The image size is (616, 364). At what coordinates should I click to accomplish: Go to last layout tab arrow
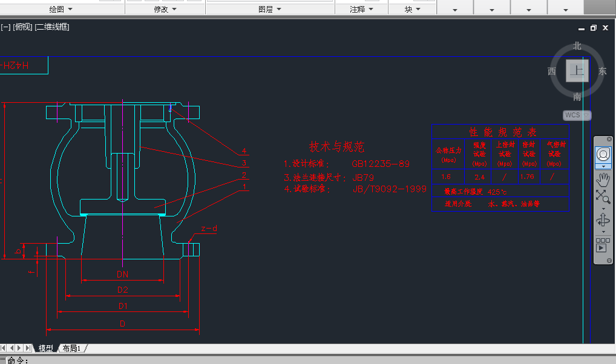28,348
